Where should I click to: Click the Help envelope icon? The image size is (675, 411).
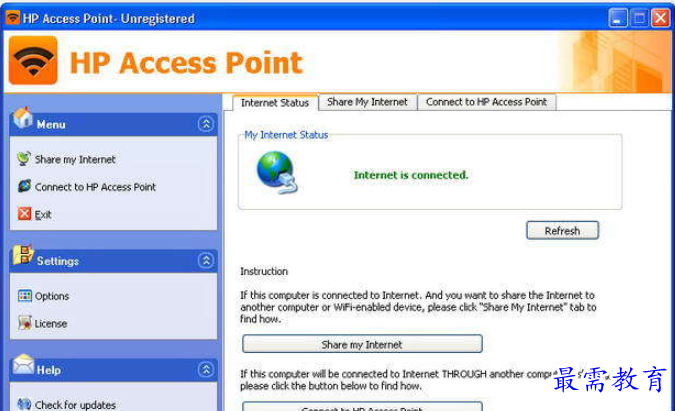pyautogui.click(x=23, y=364)
